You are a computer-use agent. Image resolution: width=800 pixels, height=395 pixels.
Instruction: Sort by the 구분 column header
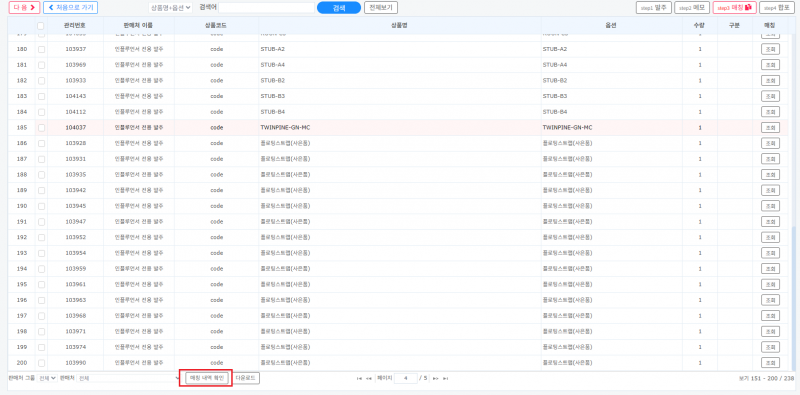734,26
